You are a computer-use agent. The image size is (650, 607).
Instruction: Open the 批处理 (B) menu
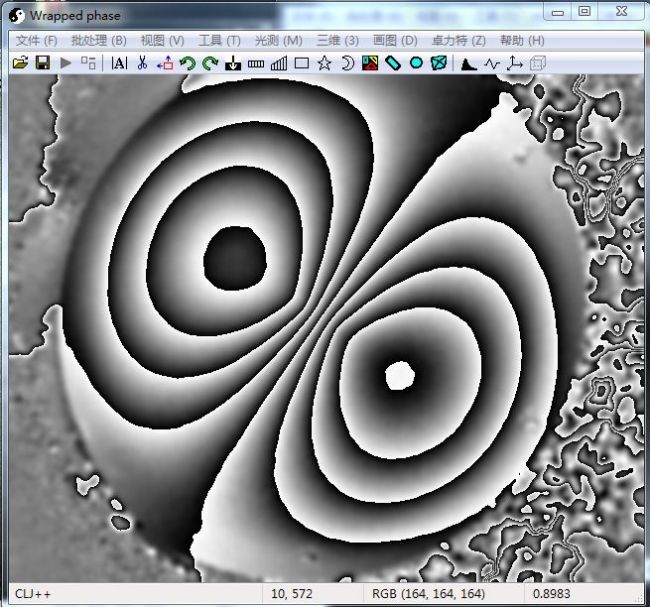point(99,41)
